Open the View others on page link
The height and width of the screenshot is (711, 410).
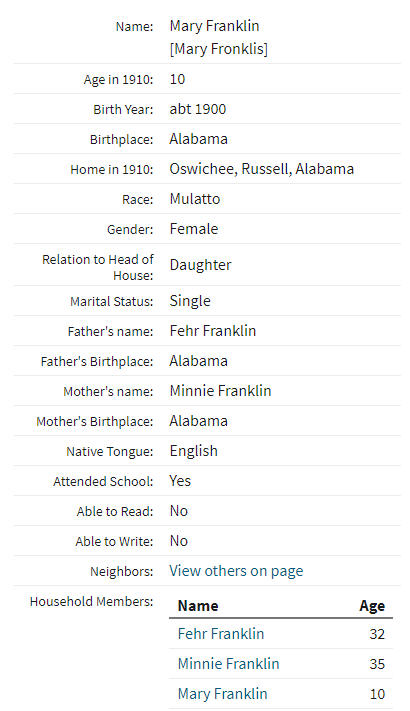[236, 571]
